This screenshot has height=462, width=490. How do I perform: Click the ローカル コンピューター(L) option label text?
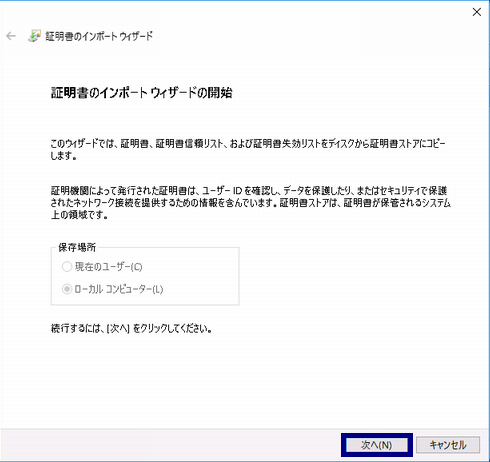119,289
